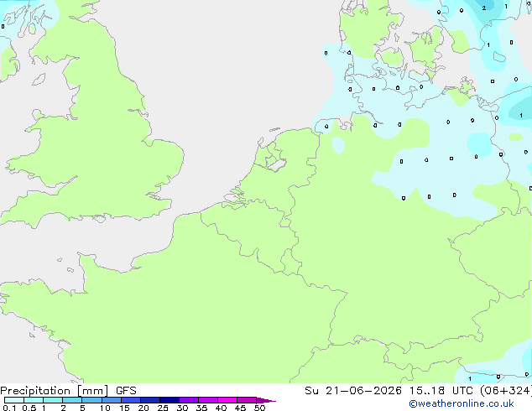Click the '(06+324)' forecast offset text
The image size is (532, 411).
[506, 391]
